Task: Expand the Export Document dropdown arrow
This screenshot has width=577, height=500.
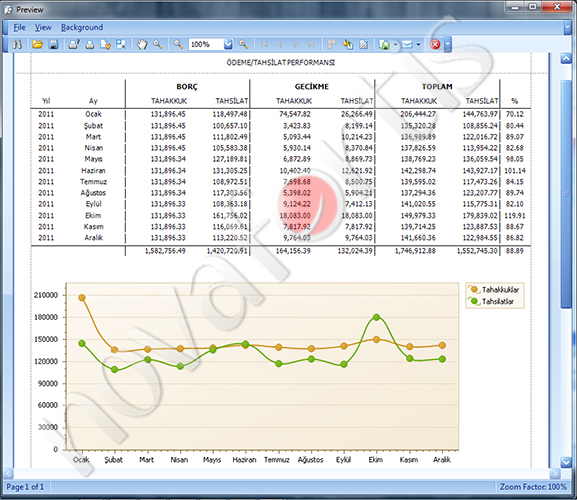Action: [396, 45]
